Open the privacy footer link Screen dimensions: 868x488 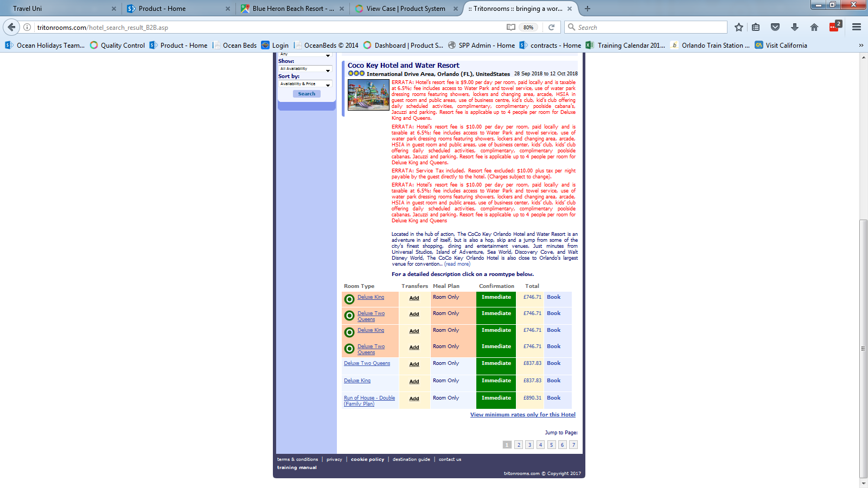coord(334,459)
